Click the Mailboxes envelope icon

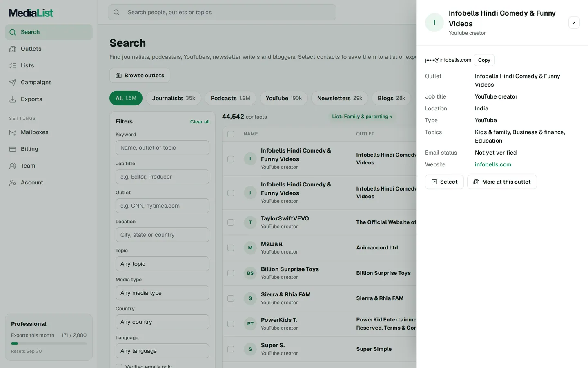point(13,132)
